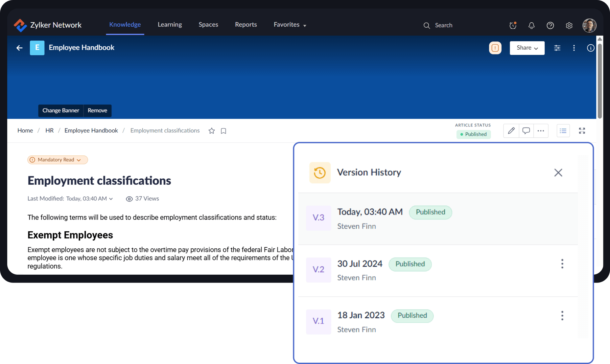610x364 pixels.
Task: Bookmark the Employment classifications article
Action: [x=223, y=131]
